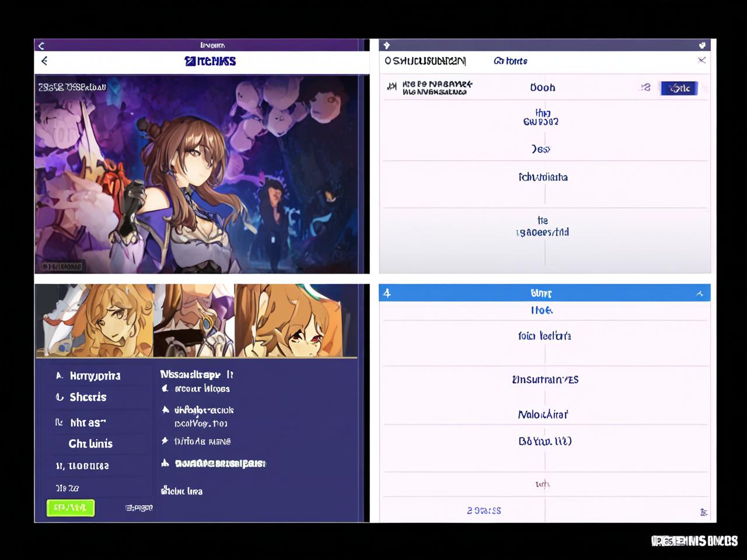The image size is (747, 560).
Task: Click the back chevron in the purple top bar
Action: click(41, 45)
